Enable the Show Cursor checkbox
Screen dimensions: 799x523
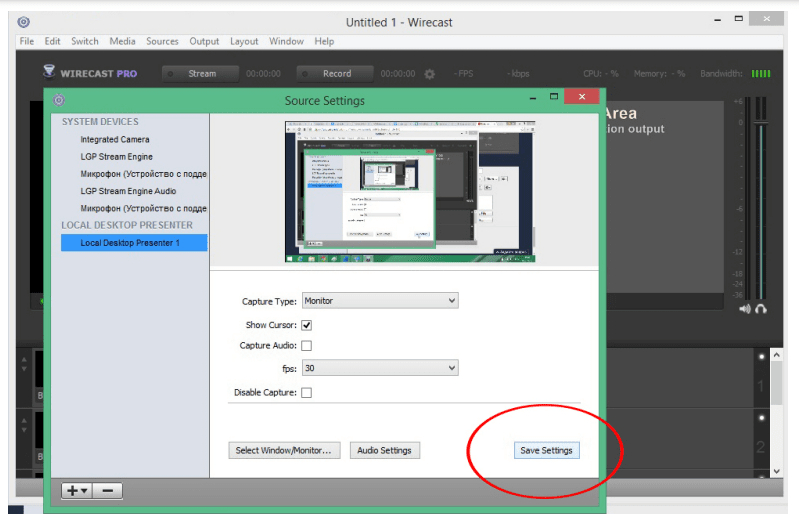(306, 325)
